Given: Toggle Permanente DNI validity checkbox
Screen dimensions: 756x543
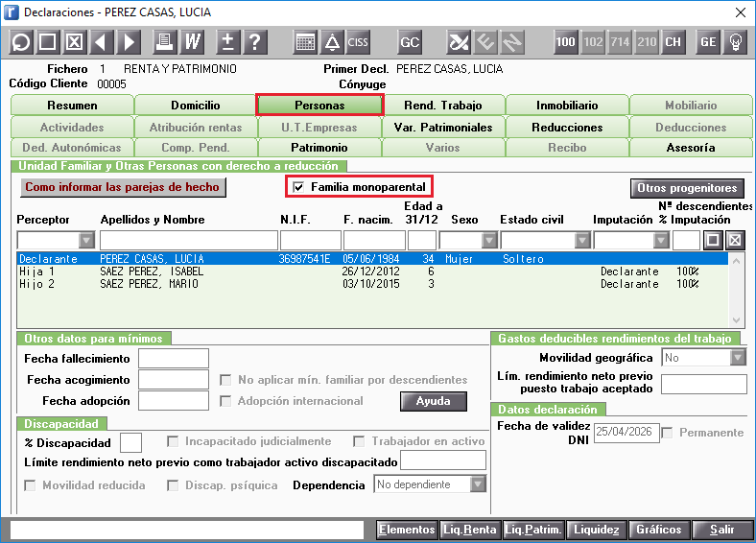Looking at the screenshot, I should [x=668, y=433].
